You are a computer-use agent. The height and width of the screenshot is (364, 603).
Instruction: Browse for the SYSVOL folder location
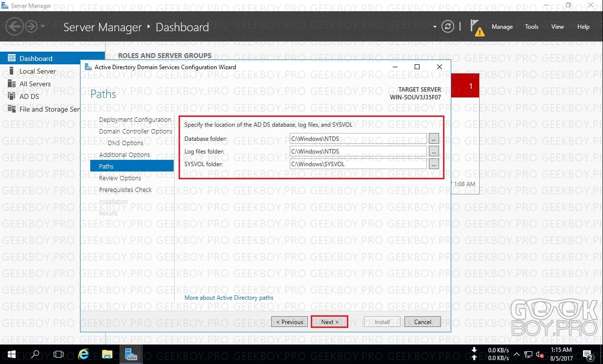[x=434, y=164]
